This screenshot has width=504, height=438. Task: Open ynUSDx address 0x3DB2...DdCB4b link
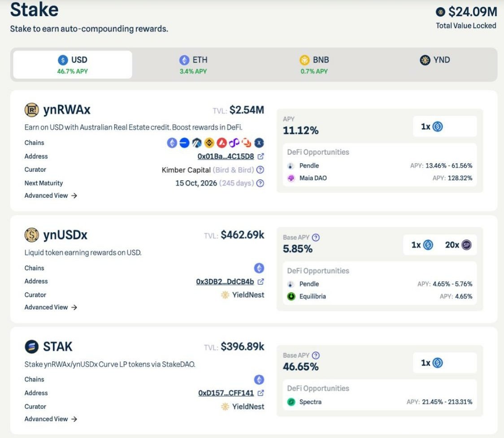coord(225,282)
